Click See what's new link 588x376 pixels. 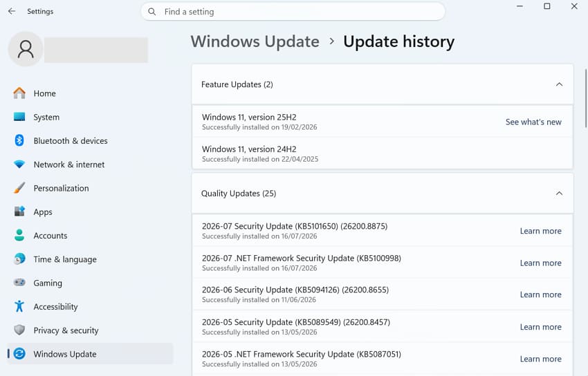coord(533,122)
